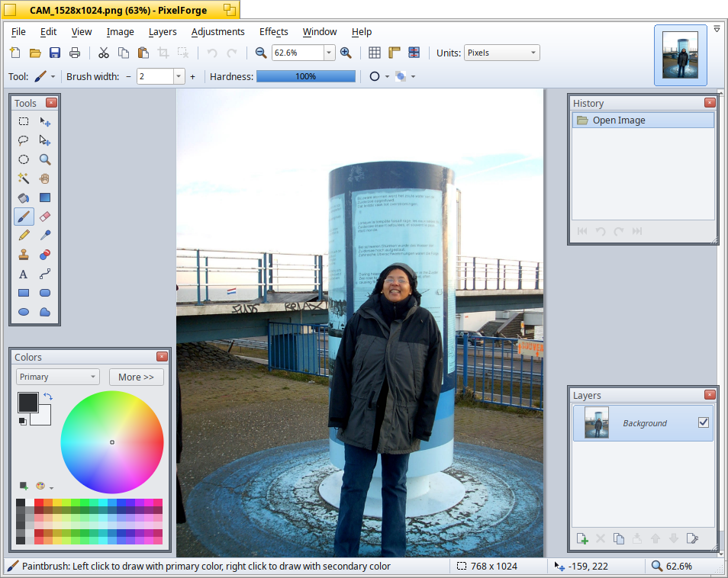
Task: Select the Eraser tool
Action: pyautogui.click(x=45, y=217)
